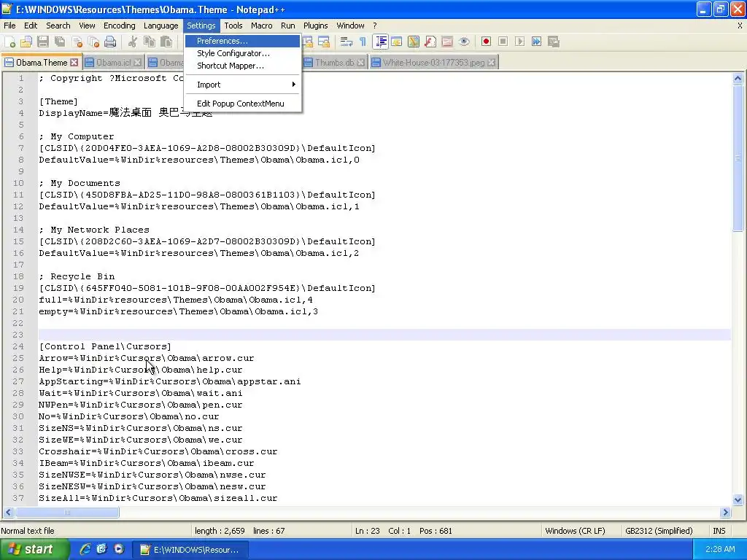Close the current document via the toolbar Close icon
This screenshot has width=747, height=560.
[x=77, y=42]
